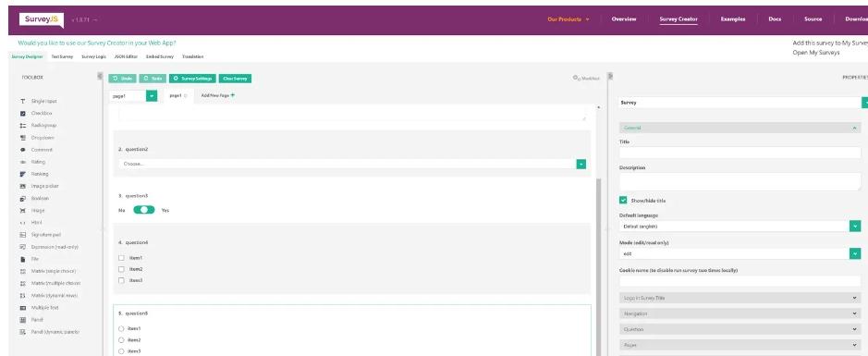Click the Redo button
Screen dimensions: 868x356
coord(153,79)
